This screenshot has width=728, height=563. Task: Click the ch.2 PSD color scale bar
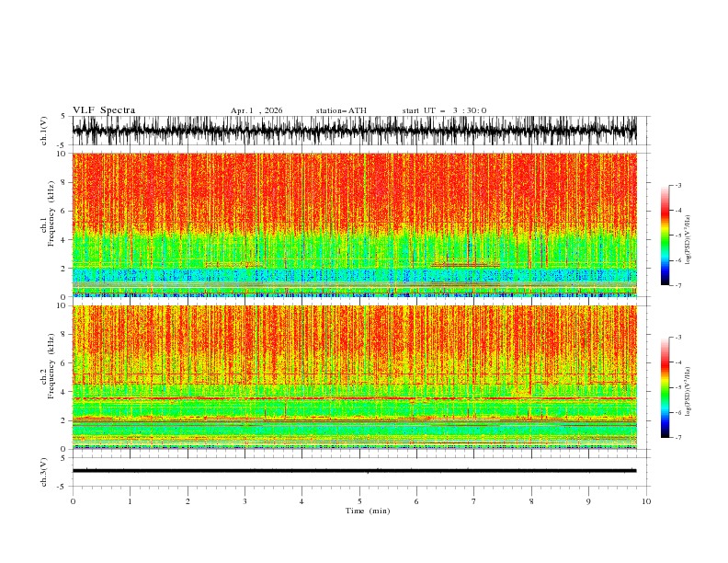pos(665,387)
